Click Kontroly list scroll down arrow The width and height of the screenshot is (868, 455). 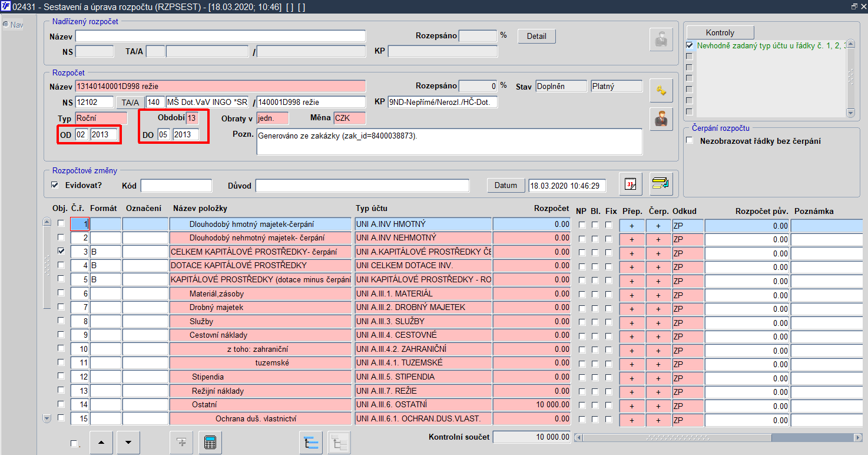click(x=850, y=113)
